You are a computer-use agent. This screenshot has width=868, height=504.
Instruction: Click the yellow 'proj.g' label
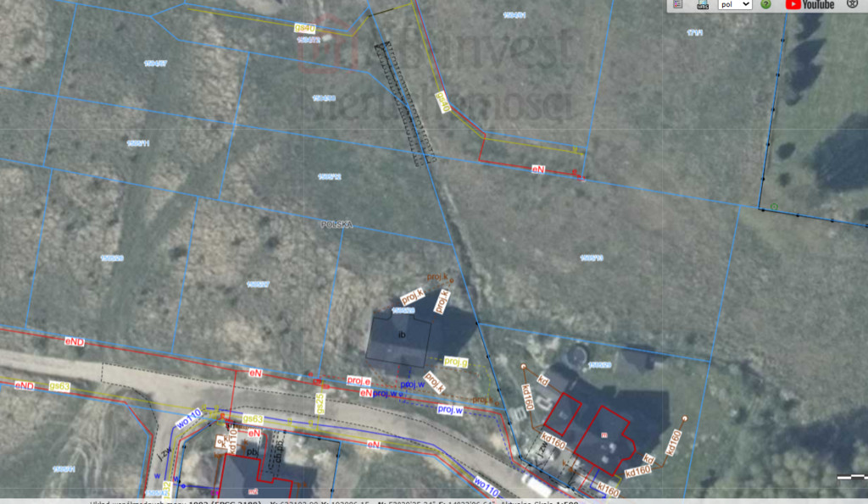[455, 362]
